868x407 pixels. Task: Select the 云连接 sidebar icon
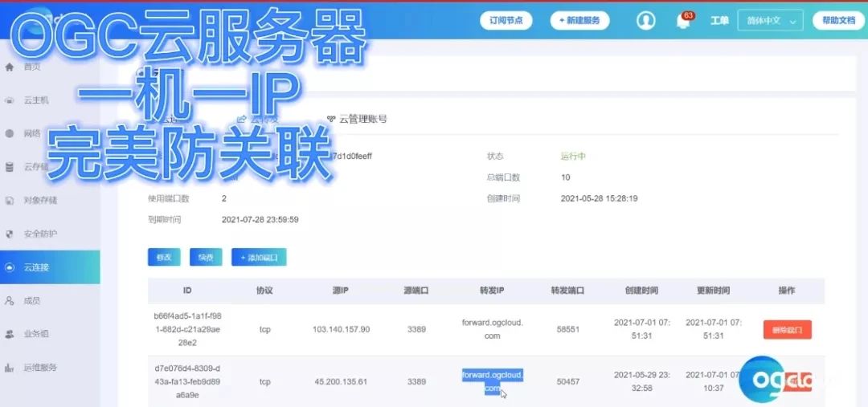click(x=10, y=267)
